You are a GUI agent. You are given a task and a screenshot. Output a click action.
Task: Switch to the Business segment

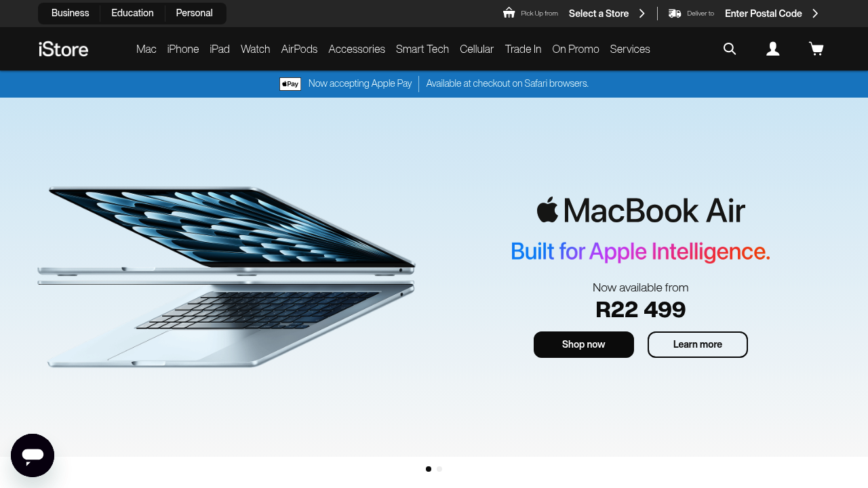point(71,13)
